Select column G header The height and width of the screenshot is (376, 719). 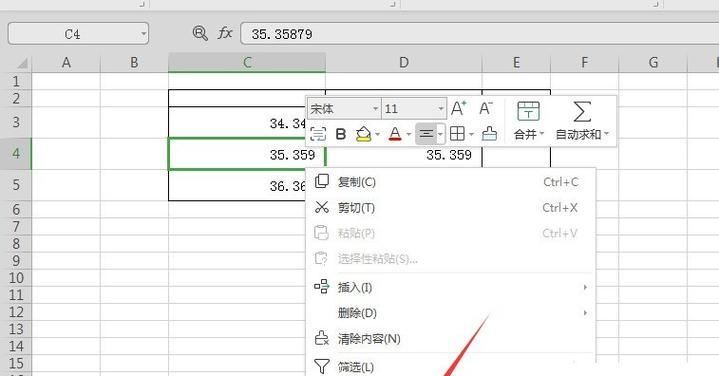coord(653,62)
